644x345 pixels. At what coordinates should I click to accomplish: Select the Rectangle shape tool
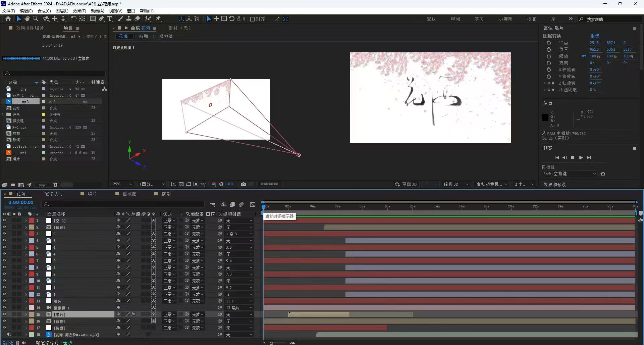point(93,19)
